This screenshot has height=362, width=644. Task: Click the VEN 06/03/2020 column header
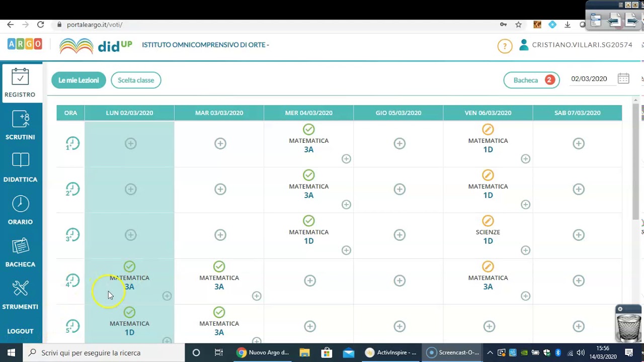click(488, 113)
